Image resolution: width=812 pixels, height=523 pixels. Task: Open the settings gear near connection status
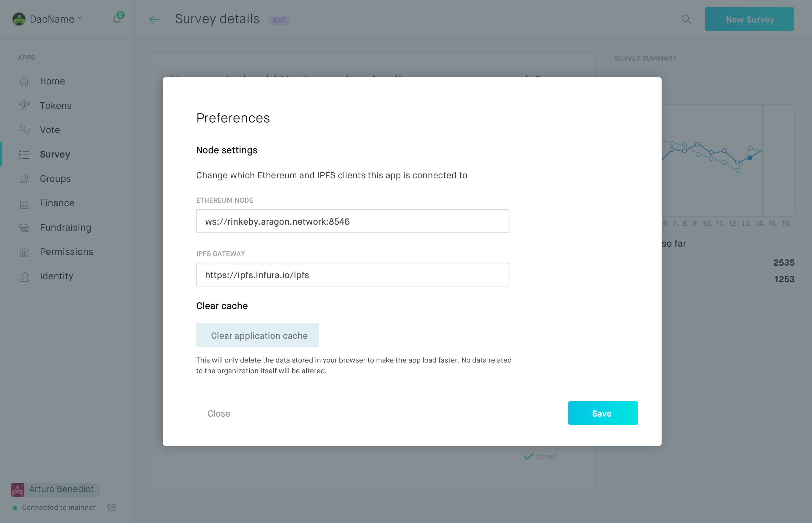(111, 507)
